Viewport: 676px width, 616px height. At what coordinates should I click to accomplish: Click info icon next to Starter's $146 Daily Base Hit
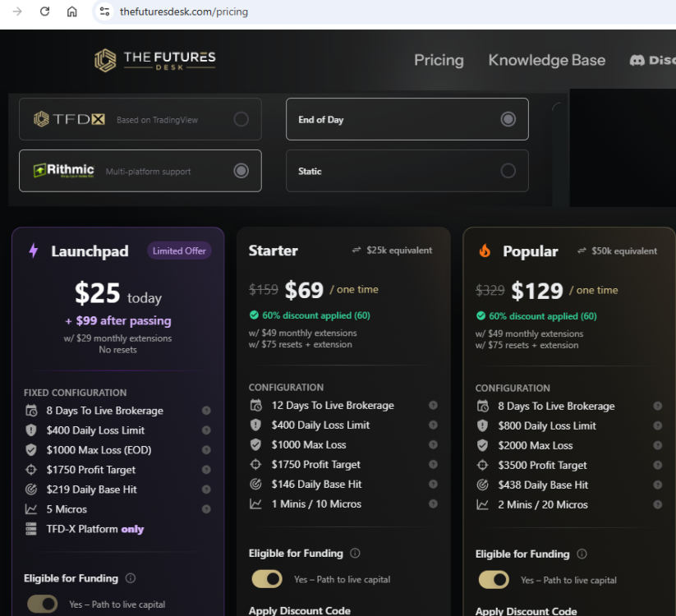tap(433, 485)
